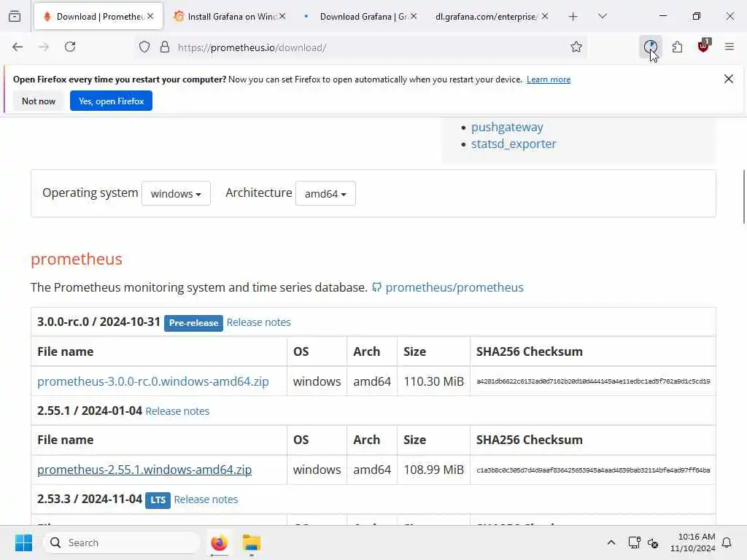
Task: Switch to Download Prometheus tab
Action: click(x=98, y=16)
